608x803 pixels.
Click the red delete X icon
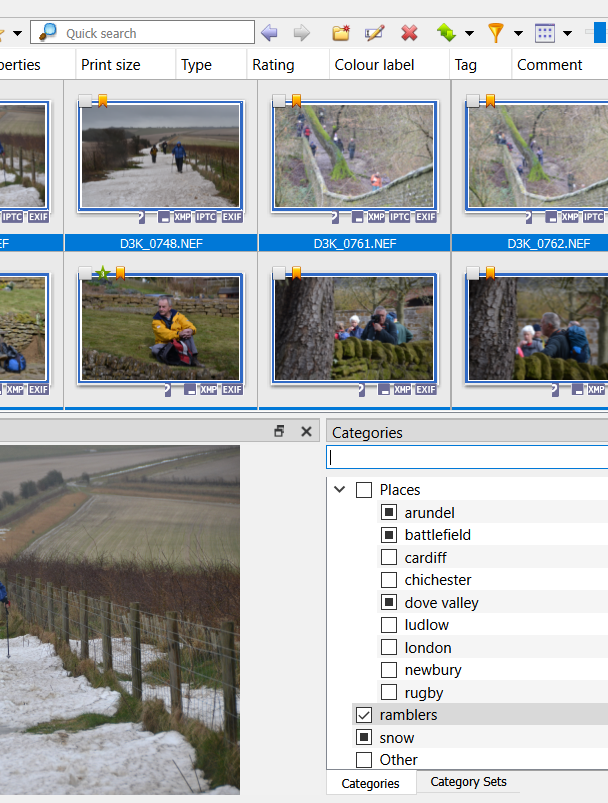tap(409, 33)
